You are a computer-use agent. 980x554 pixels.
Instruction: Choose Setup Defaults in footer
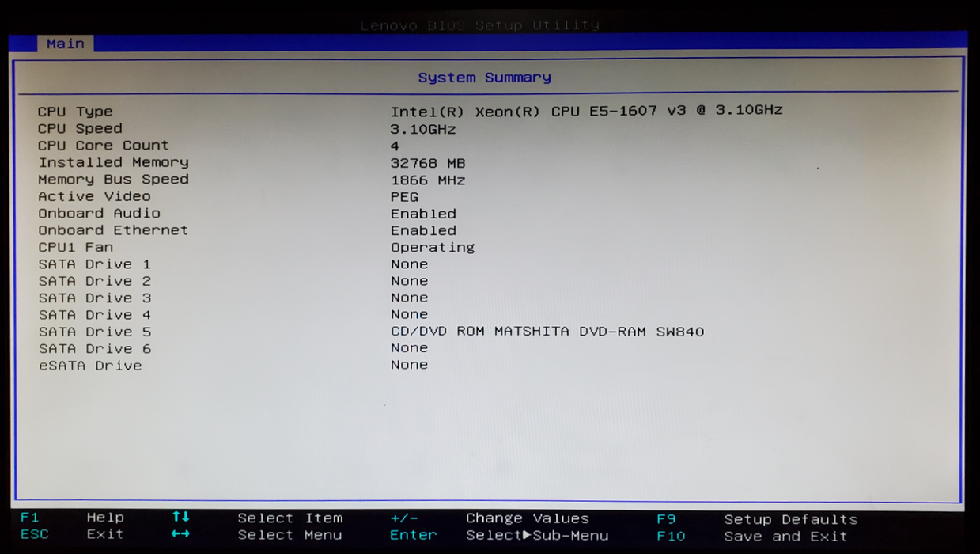(791, 519)
